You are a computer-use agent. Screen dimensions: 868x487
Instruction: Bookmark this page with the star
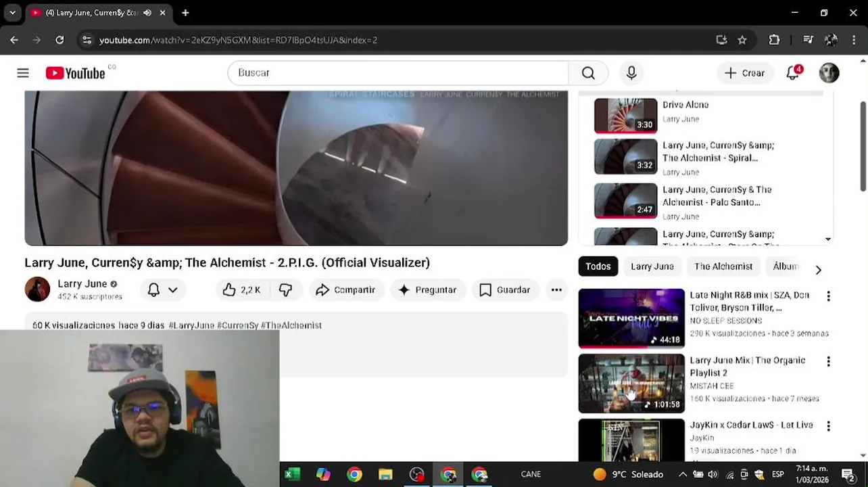tap(742, 40)
